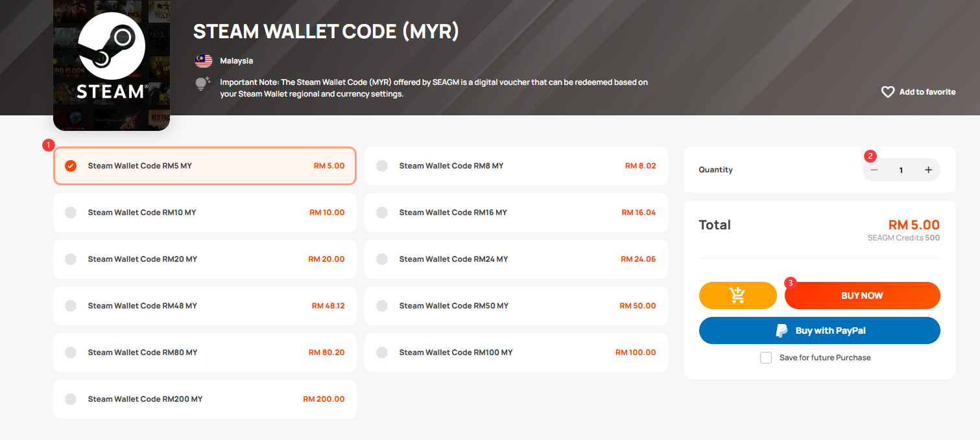The width and height of the screenshot is (980, 440).
Task: Click the selected RM5 MY checkmark
Action: click(x=71, y=166)
